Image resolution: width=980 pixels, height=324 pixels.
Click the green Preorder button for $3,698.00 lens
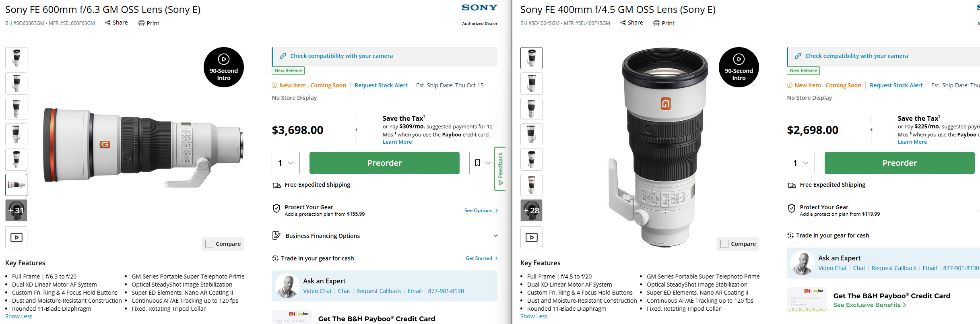(384, 163)
